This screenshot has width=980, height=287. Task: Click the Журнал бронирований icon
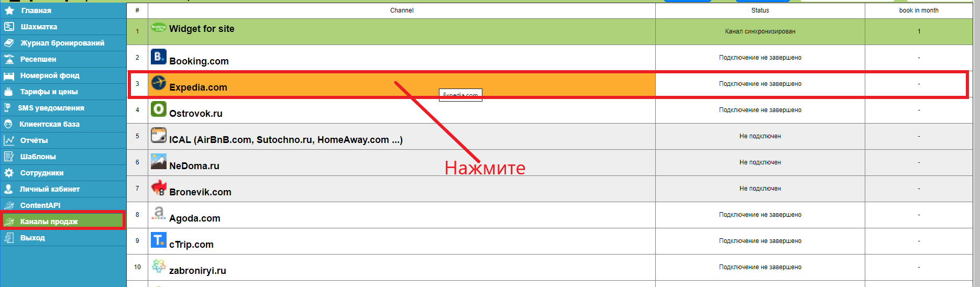[9, 43]
